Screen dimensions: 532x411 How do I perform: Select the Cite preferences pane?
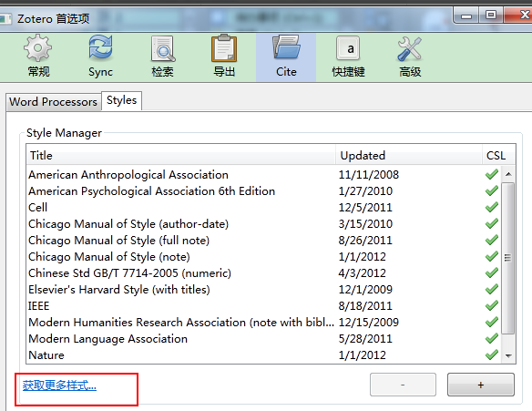click(286, 57)
